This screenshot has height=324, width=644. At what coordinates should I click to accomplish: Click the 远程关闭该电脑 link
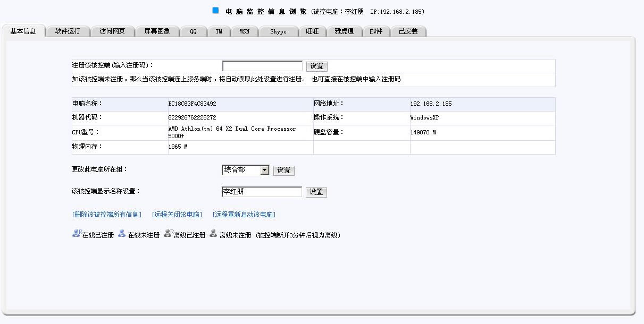(x=177, y=215)
